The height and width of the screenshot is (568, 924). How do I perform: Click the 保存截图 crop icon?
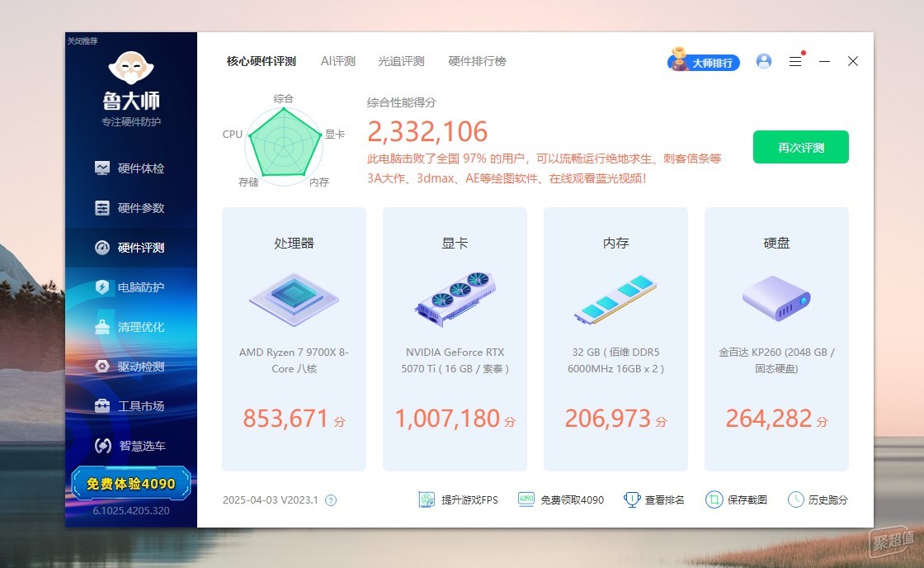[714, 499]
